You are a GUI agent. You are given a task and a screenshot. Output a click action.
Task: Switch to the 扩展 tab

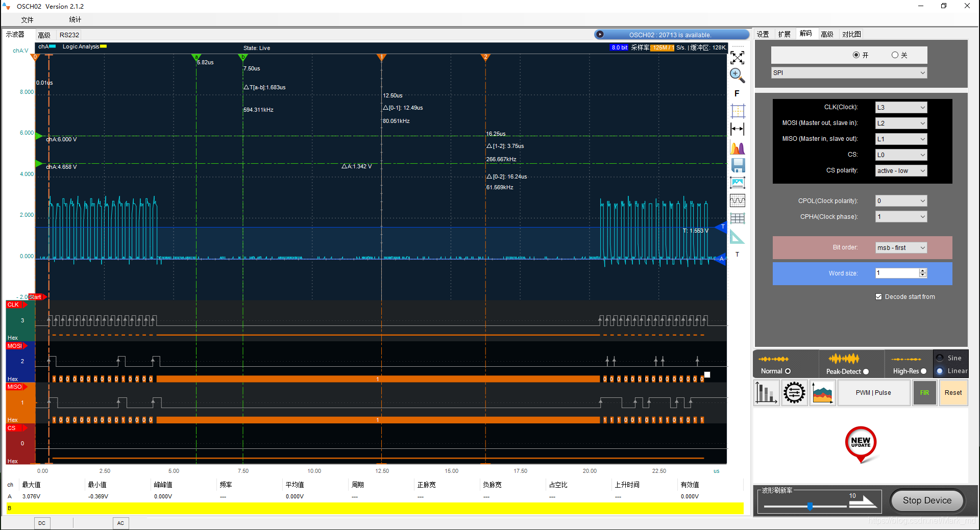785,34
